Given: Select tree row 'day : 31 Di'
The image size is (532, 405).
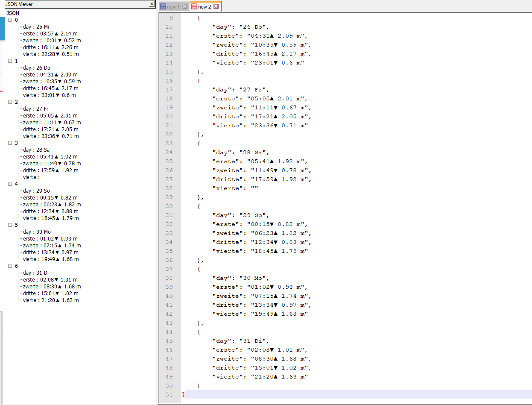Looking at the screenshot, I should click(x=36, y=273).
